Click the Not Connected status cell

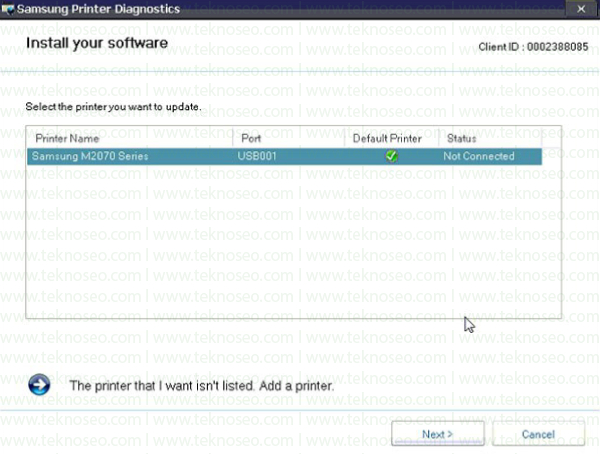coord(479,156)
